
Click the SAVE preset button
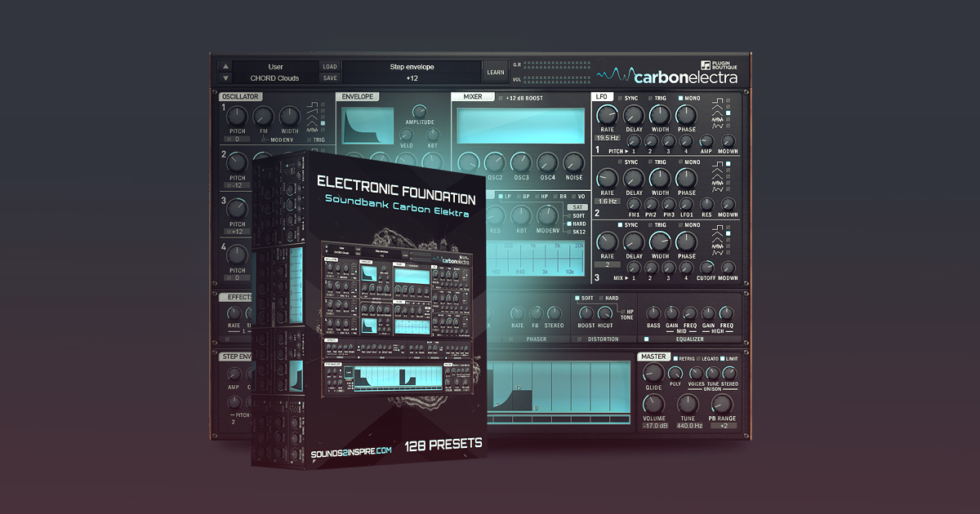[329, 78]
